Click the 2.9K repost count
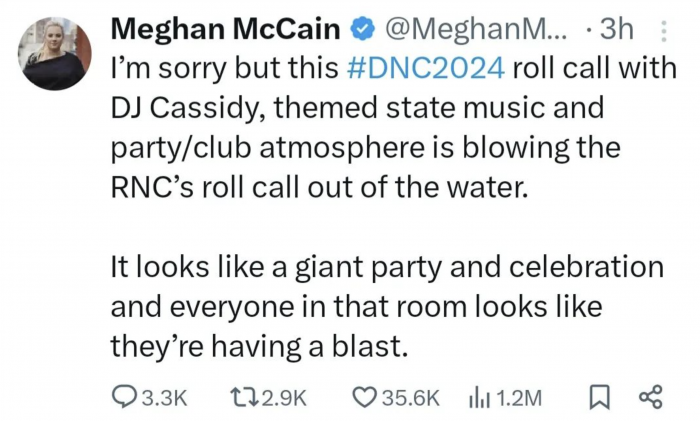 point(285,397)
